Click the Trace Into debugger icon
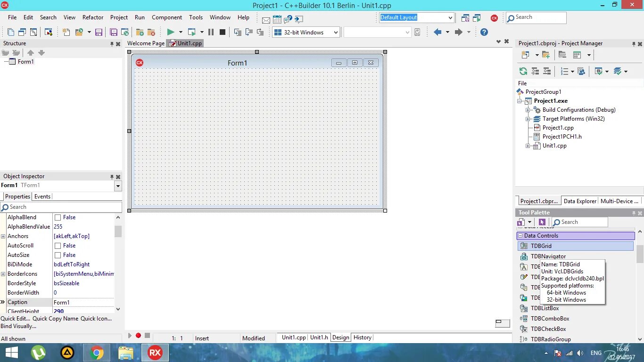Image resolution: width=644 pixels, height=362 pixels. tap(238, 32)
